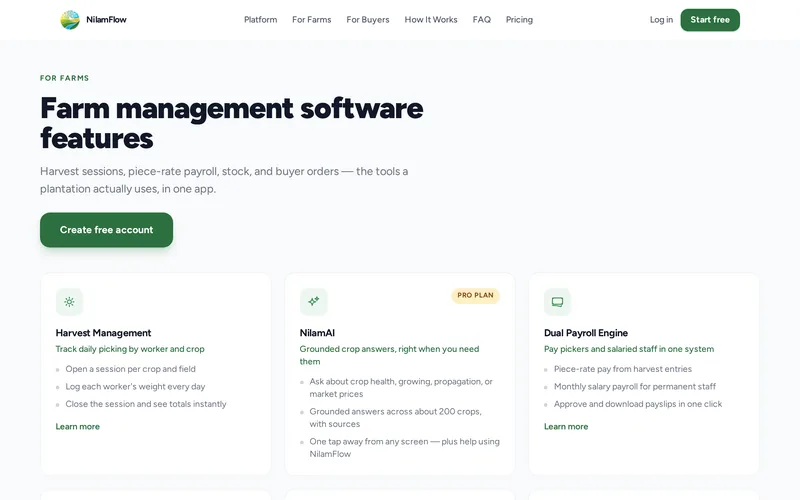Open How It Works page

(431, 20)
